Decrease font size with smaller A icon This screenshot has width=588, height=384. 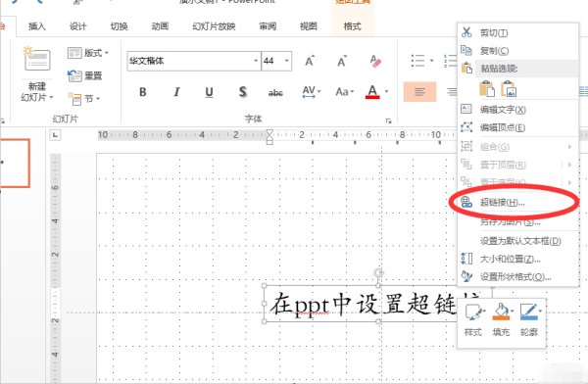coord(342,61)
